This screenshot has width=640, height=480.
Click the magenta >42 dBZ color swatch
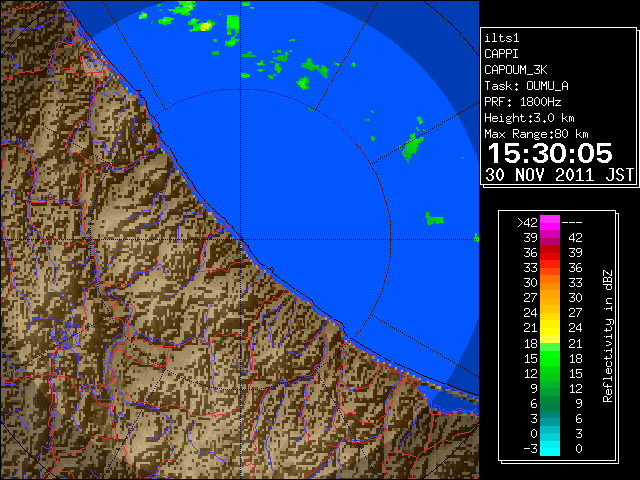[x=550, y=223]
